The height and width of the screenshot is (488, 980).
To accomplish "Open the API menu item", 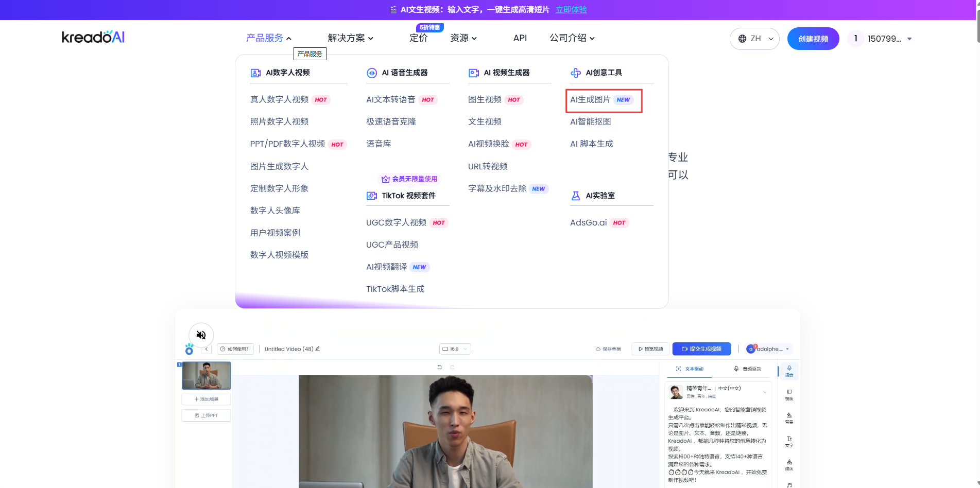I will point(520,38).
